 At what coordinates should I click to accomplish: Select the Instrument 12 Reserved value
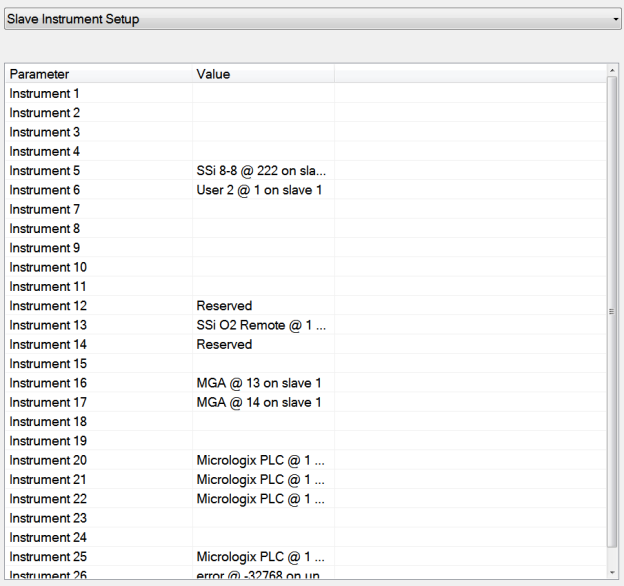[225, 306]
